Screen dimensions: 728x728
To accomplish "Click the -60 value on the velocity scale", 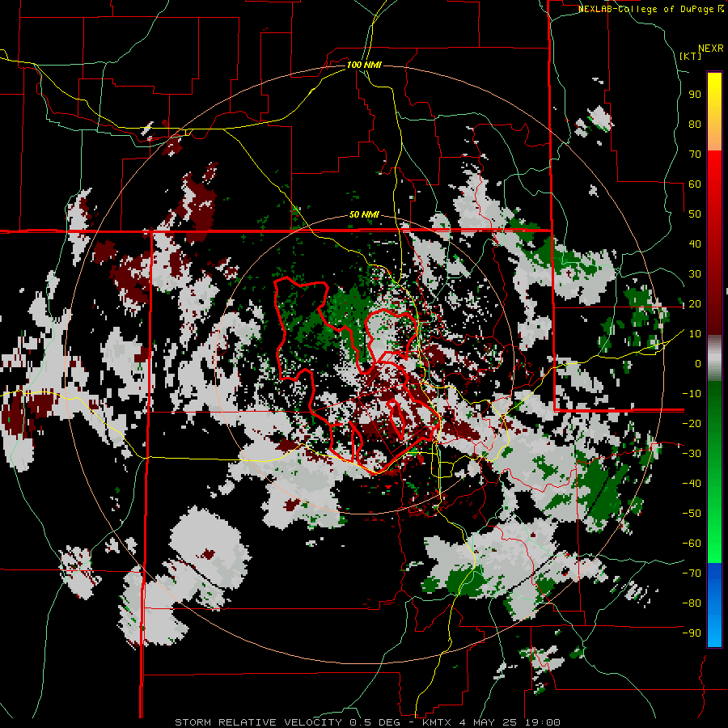I will pyautogui.click(x=692, y=544).
